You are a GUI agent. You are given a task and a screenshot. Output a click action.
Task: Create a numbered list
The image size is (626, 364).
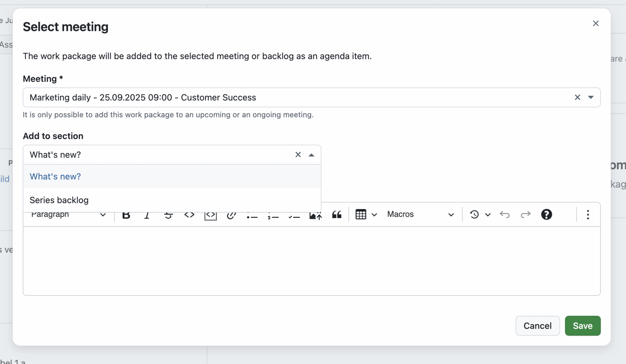[273, 215]
